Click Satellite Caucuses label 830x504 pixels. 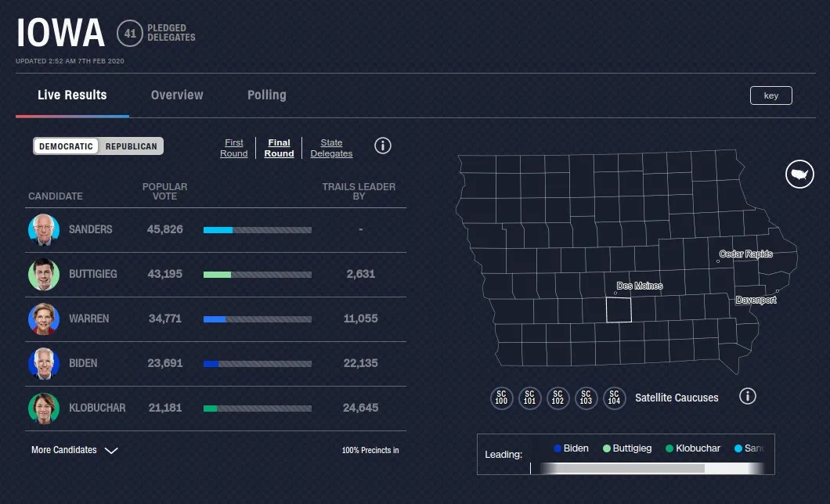pos(677,398)
